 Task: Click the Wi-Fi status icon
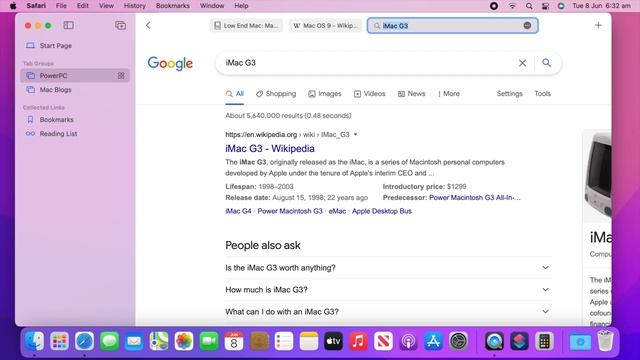pyautogui.click(x=512, y=6)
